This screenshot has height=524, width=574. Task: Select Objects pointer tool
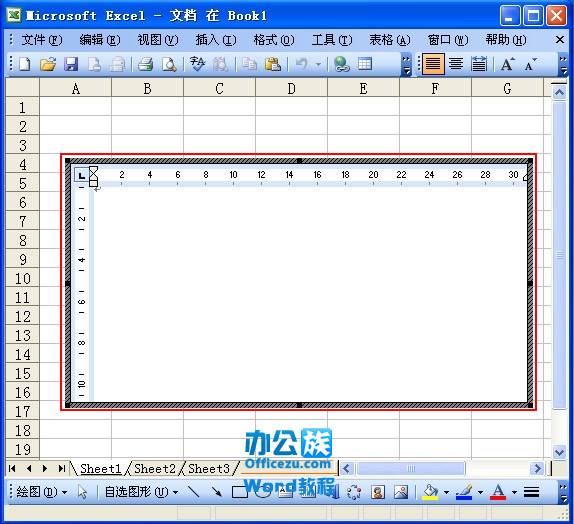click(x=82, y=492)
